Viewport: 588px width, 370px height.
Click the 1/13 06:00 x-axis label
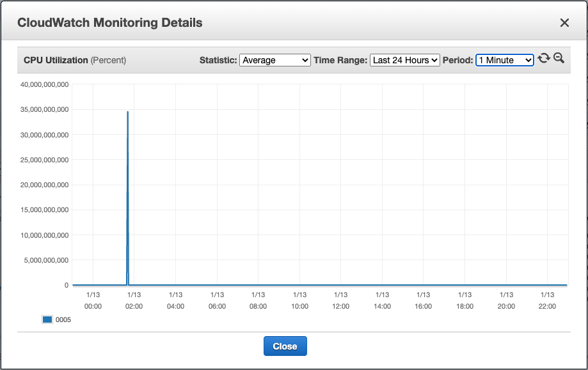coord(217,300)
